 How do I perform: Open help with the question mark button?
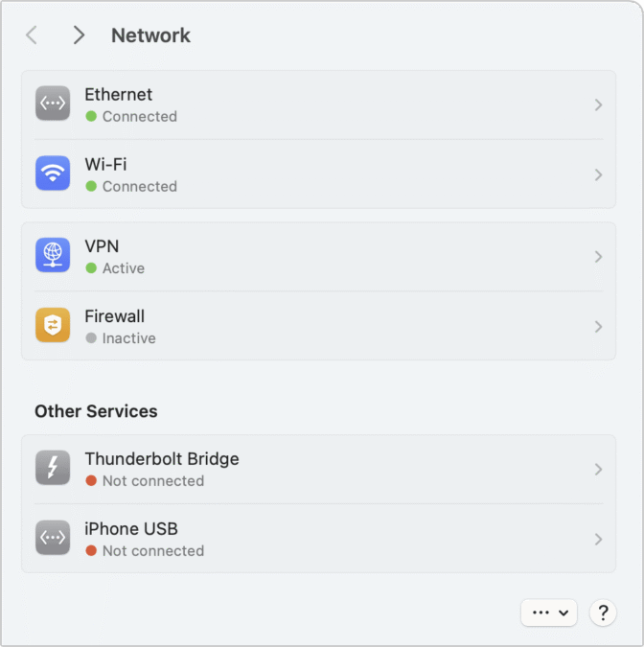click(x=603, y=612)
